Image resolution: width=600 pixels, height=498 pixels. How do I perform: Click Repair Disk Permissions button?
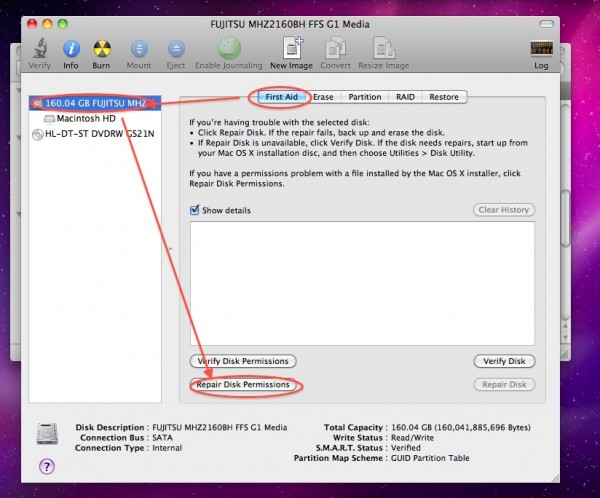(x=243, y=384)
